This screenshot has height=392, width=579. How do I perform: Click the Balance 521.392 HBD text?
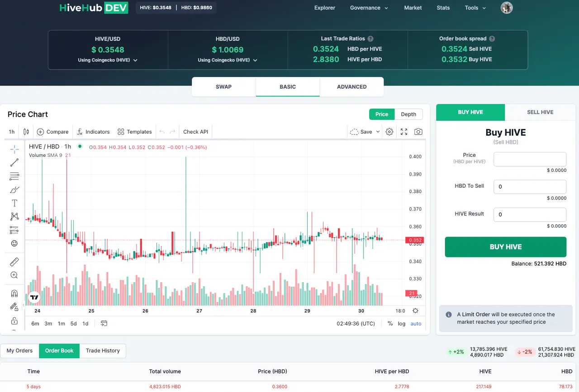(x=539, y=264)
